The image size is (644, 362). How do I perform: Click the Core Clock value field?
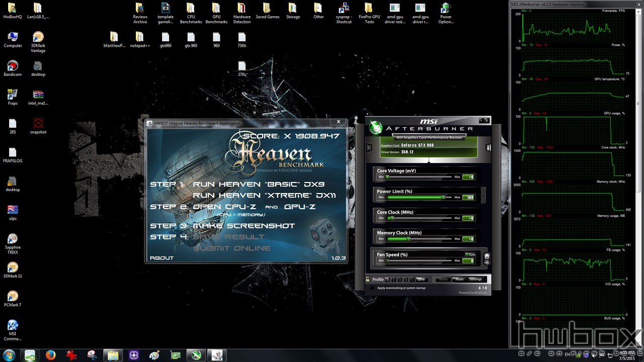pos(468,218)
